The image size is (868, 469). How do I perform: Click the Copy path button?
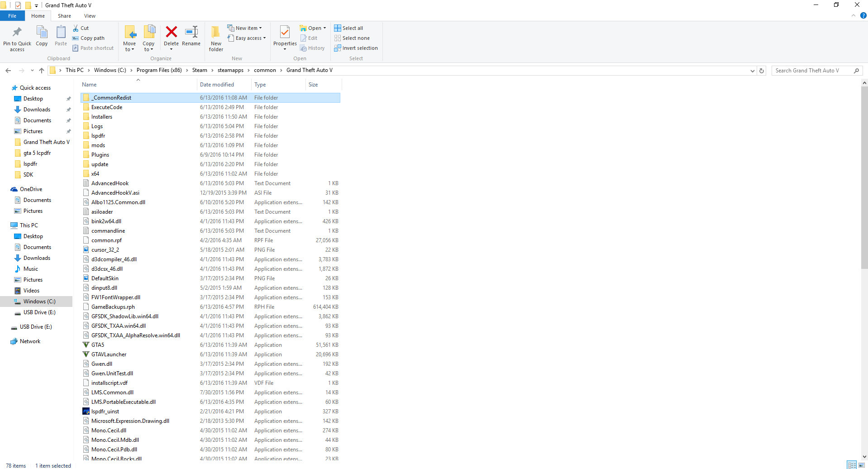tap(89, 38)
